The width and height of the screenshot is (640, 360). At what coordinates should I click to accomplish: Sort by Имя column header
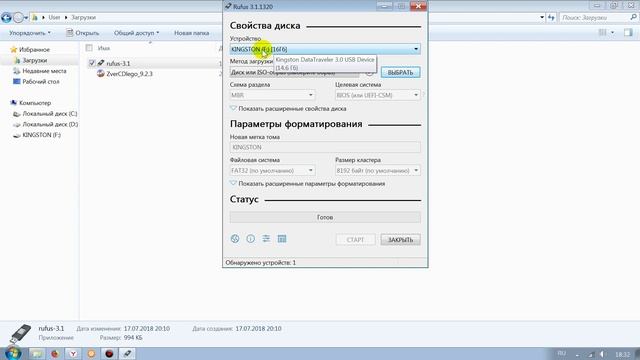coord(104,48)
